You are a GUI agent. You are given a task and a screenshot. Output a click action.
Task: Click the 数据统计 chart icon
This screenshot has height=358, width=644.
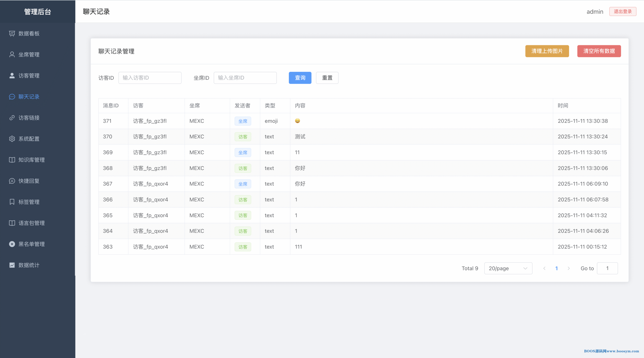pos(12,265)
